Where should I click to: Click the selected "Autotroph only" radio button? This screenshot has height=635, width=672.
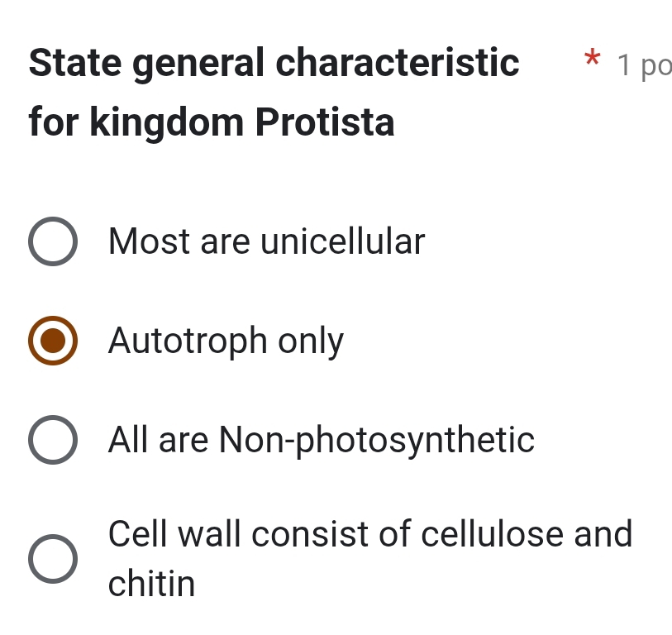click(x=54, y=341)
